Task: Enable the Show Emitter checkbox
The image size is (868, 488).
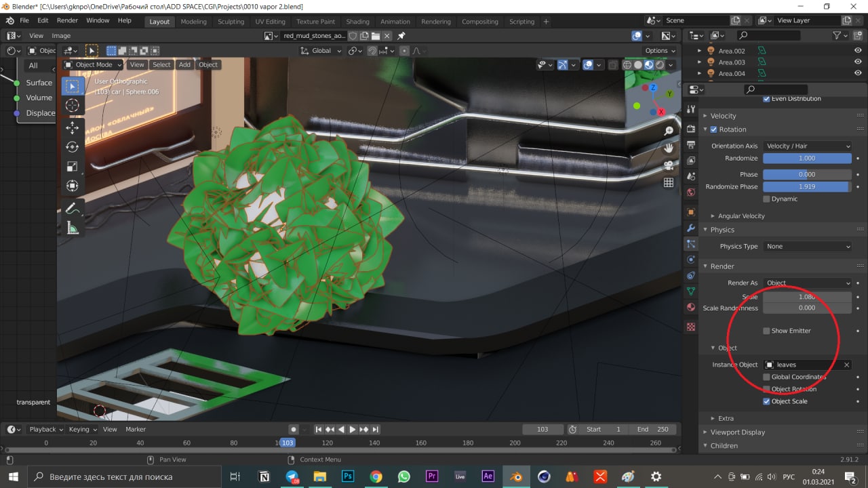Action: coord(766,331)
